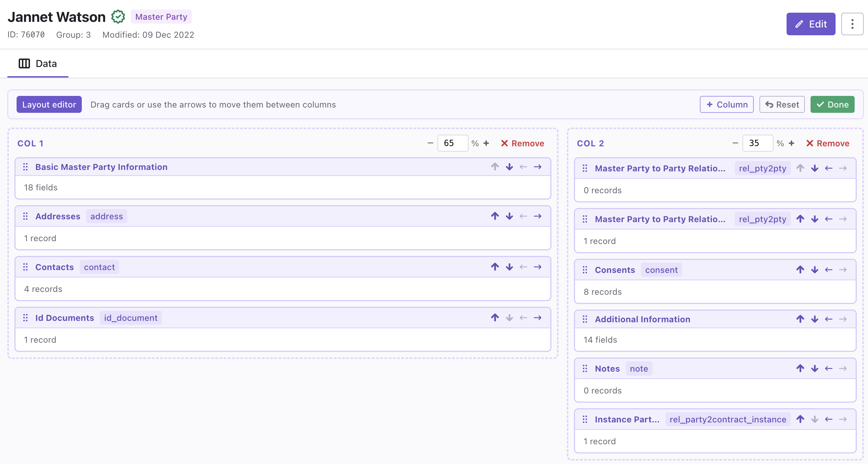
Task: Move Consents card up
Action: point(800,270)
